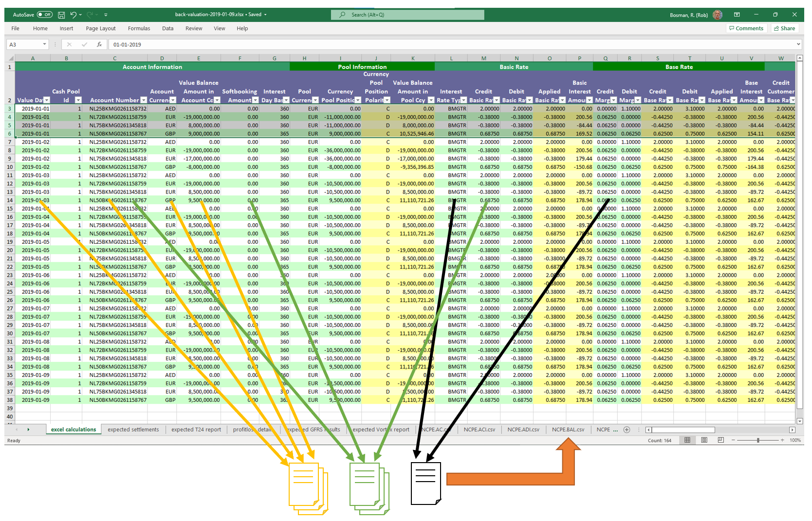Click the zoom out minus button

[733, 440]
